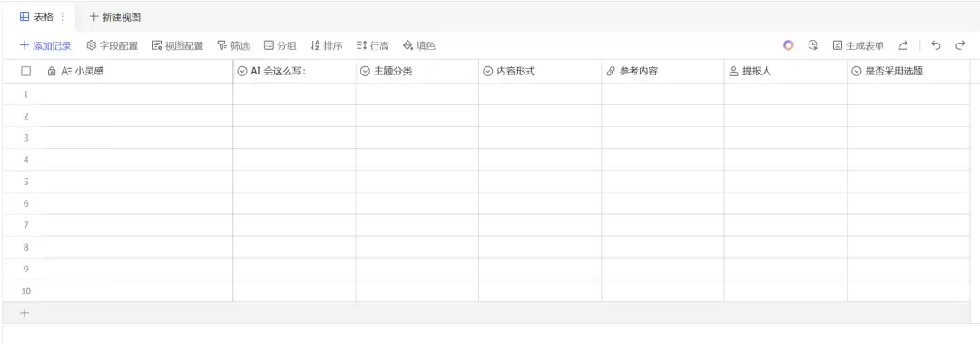Click 生成表单 to generate a form
This screenshot has height=344, width=980.
858,45
